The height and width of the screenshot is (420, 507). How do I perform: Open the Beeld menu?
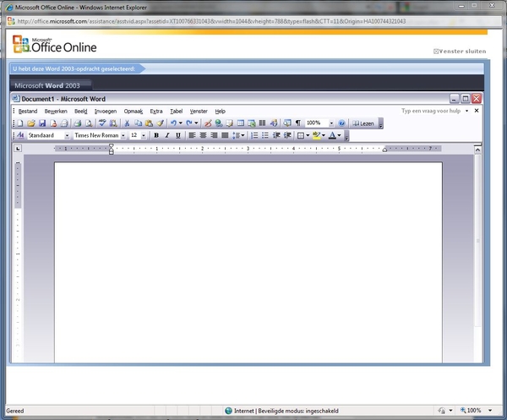[81, 112]
